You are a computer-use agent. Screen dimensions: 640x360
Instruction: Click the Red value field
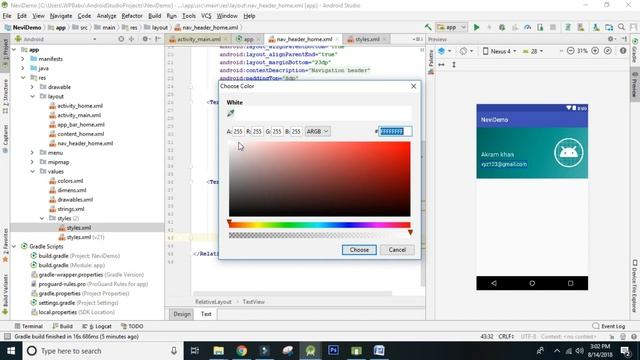click(x=257, y=131)
